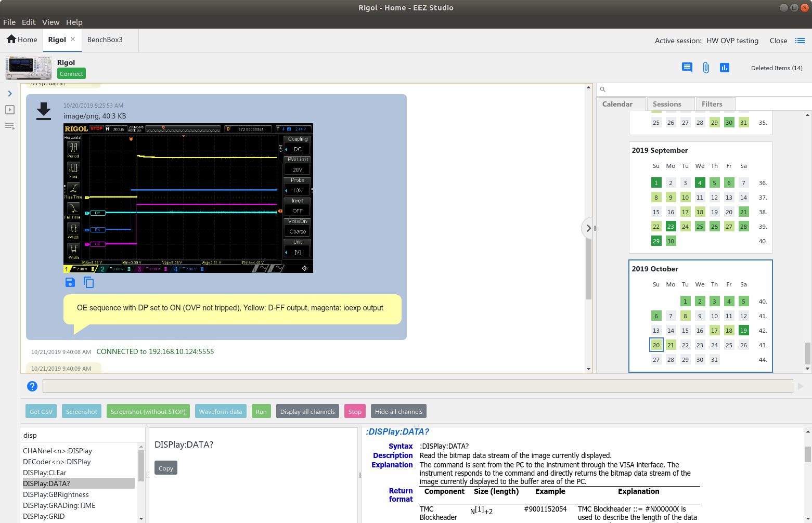Save the screenshot using floppy disk icon
Viewport: 812px width, 523px height.
pos(70,282)
